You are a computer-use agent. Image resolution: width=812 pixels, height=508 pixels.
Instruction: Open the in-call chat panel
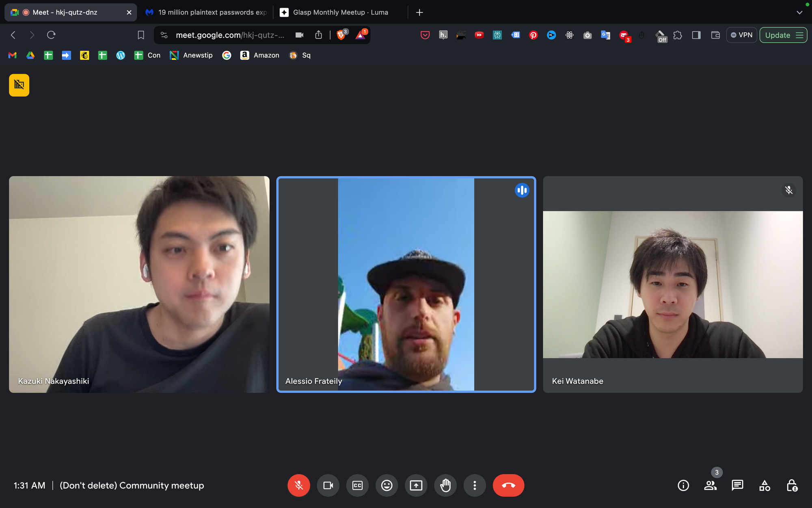[x=737, y=485]
